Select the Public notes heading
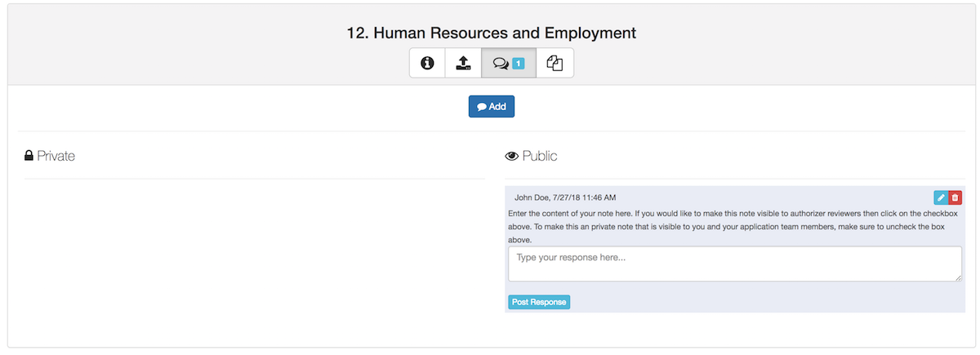Image resolution: width=980 pixels, height=355 pixels. coord(532,156)
